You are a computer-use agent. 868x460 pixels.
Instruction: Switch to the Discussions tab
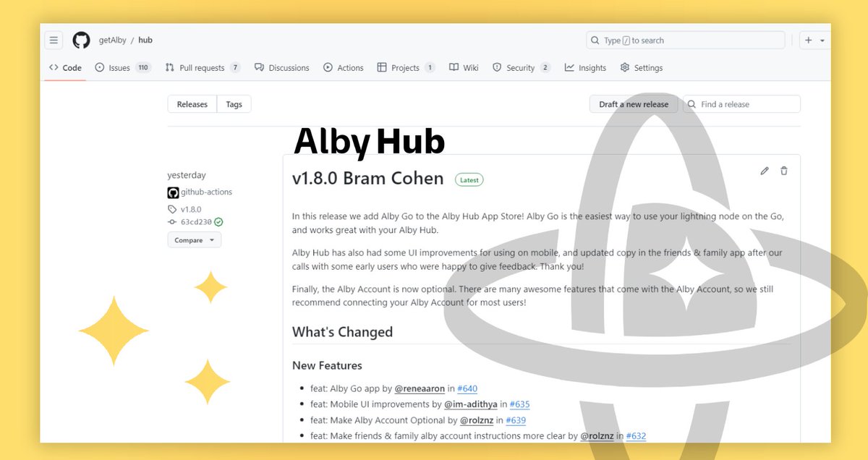281,68
